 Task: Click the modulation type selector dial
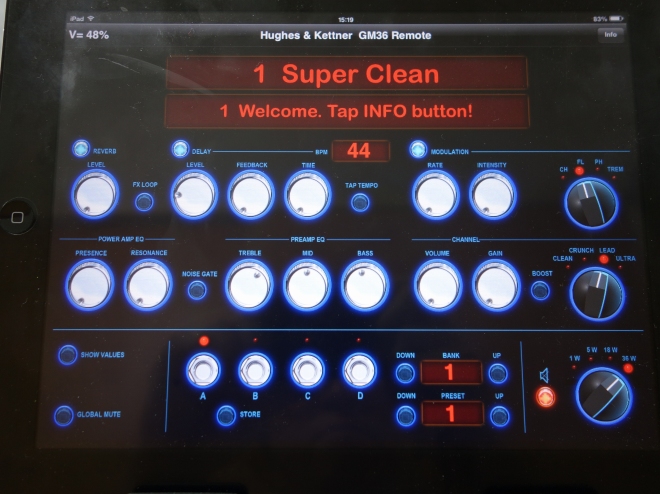pyautogui.click(x=591, y=203)
